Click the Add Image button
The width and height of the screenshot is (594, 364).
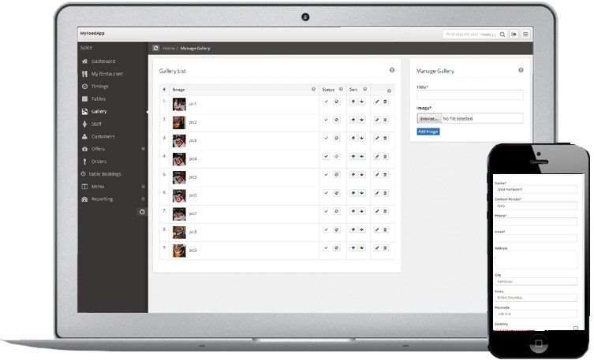click(428, 132)
